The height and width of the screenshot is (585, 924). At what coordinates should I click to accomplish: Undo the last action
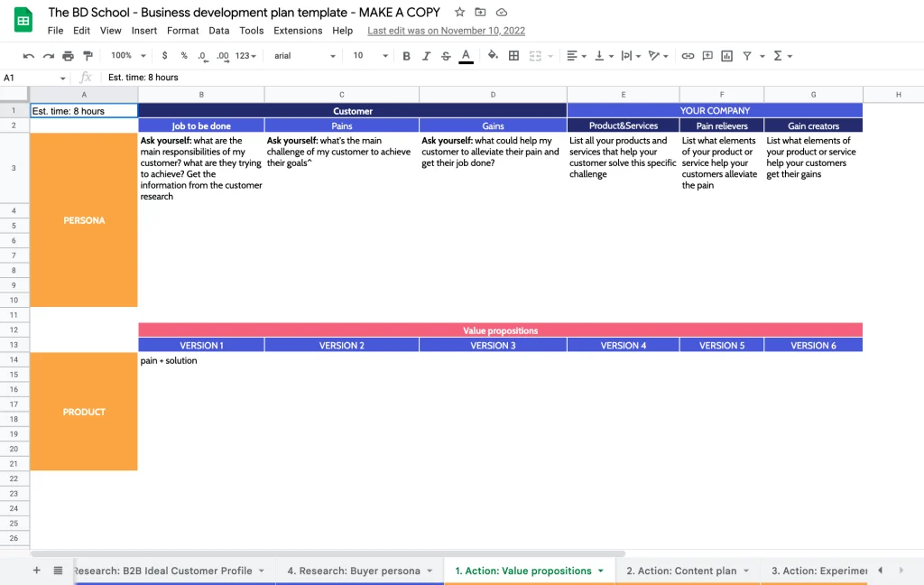click(26, 55)
